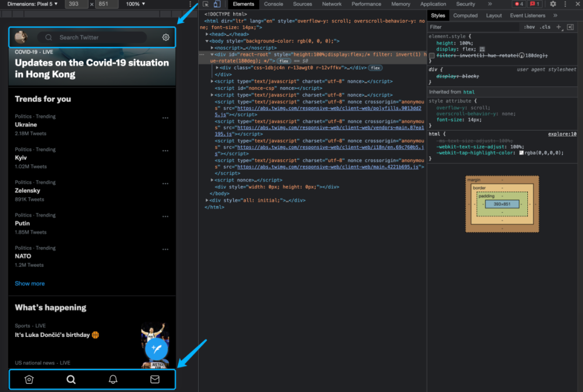
Task: Open the polyfills script URL link
Action: [318, 111]
